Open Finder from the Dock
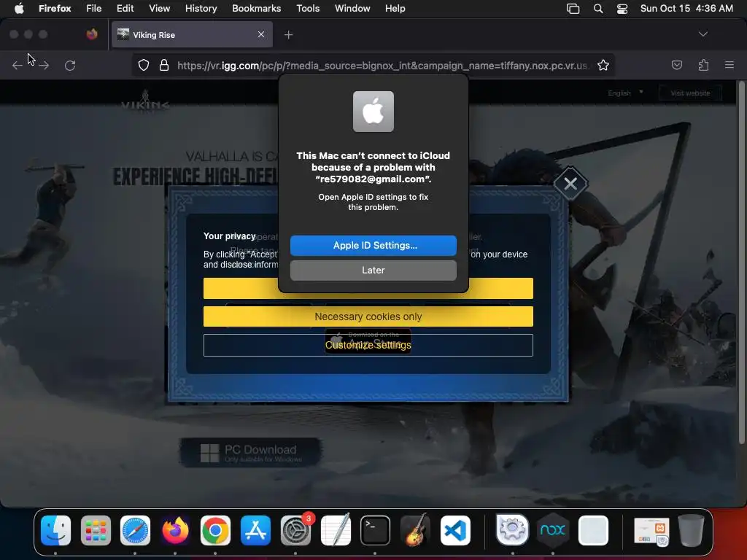 click(x=55, y=530)
